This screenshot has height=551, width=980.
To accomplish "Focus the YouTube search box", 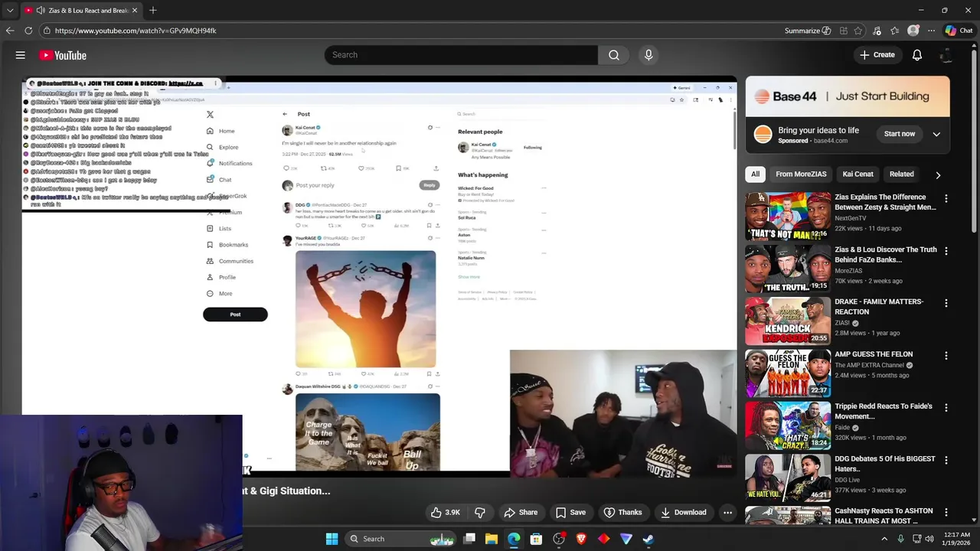I will 461,55.
